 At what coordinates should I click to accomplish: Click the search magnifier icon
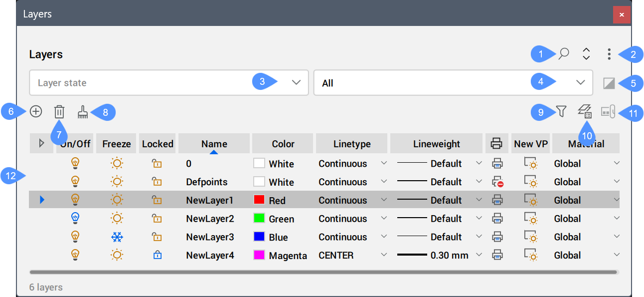click(564, 54)
